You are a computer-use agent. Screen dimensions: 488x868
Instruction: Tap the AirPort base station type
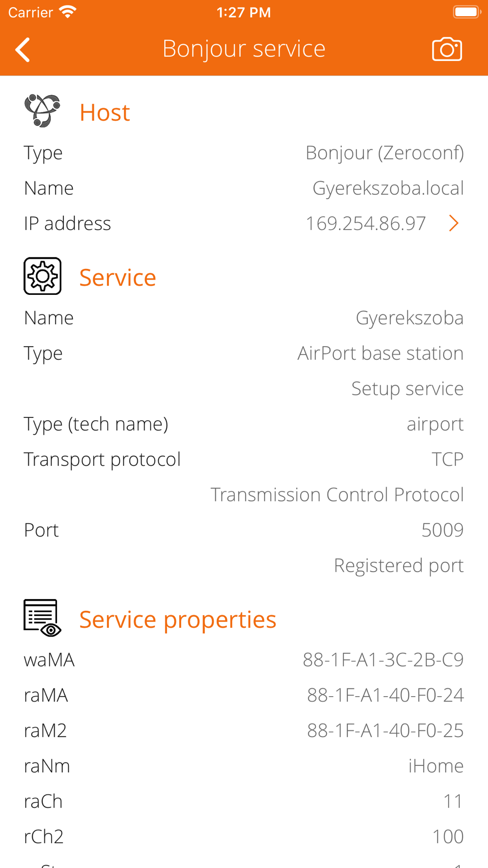(x=380, y=353)
